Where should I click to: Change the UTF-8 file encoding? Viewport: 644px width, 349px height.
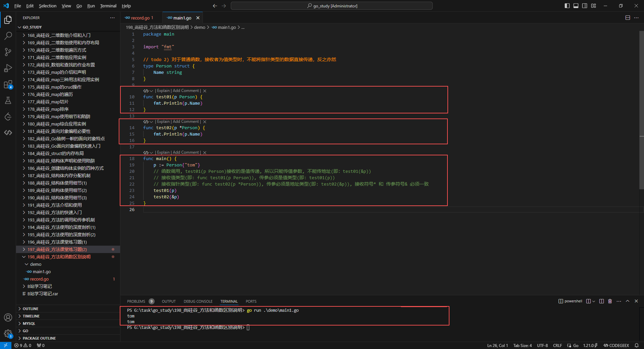click(x=542, y=345)
